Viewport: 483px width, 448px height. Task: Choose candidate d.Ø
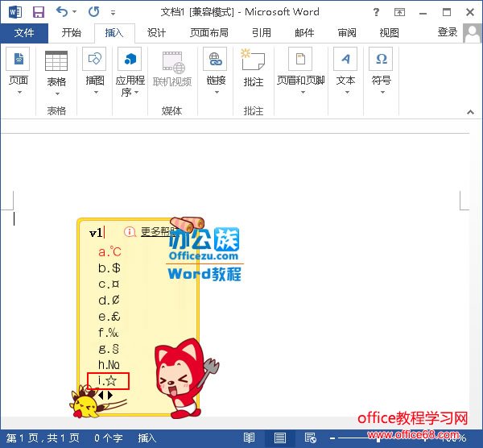point(109,300)
